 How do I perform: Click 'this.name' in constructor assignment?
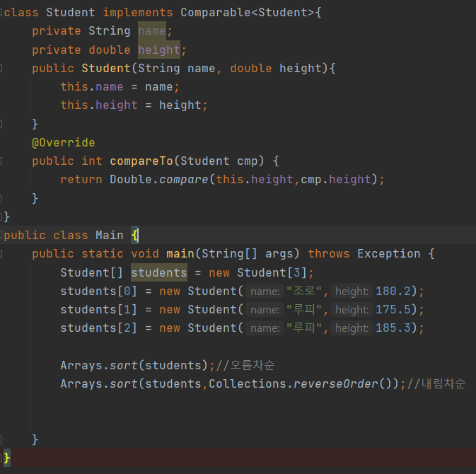[92, 87]
